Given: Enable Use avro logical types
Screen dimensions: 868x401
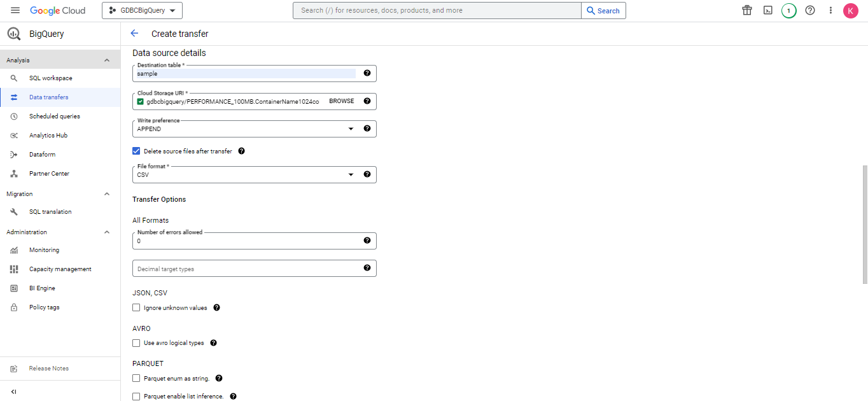Looking at the screenshot, I should point(136,343).
